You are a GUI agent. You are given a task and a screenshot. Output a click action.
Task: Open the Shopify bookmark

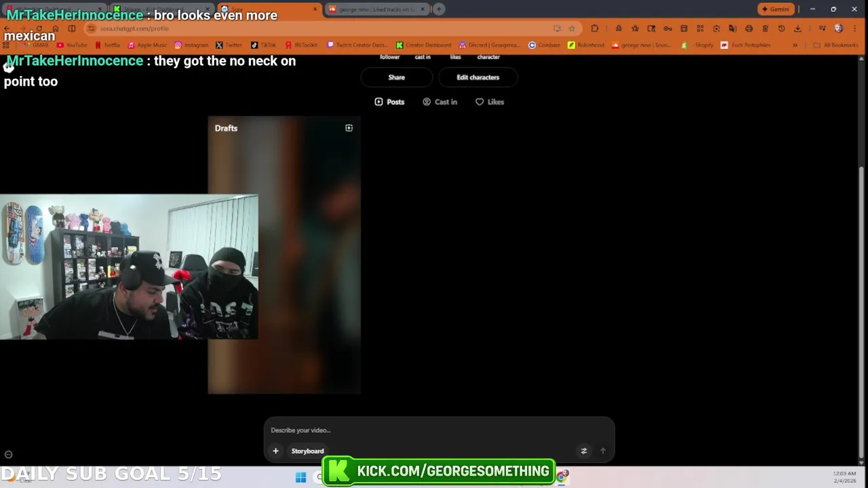pos(698,45)
